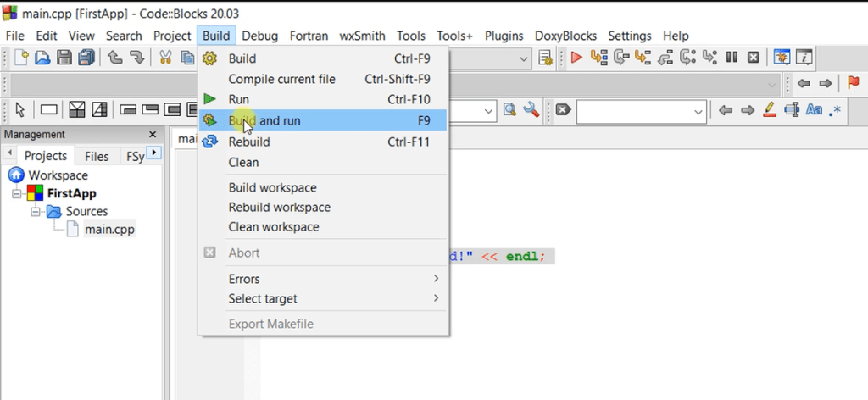
Task: Select Build with gear icon in menu
Action: [323, 58]
